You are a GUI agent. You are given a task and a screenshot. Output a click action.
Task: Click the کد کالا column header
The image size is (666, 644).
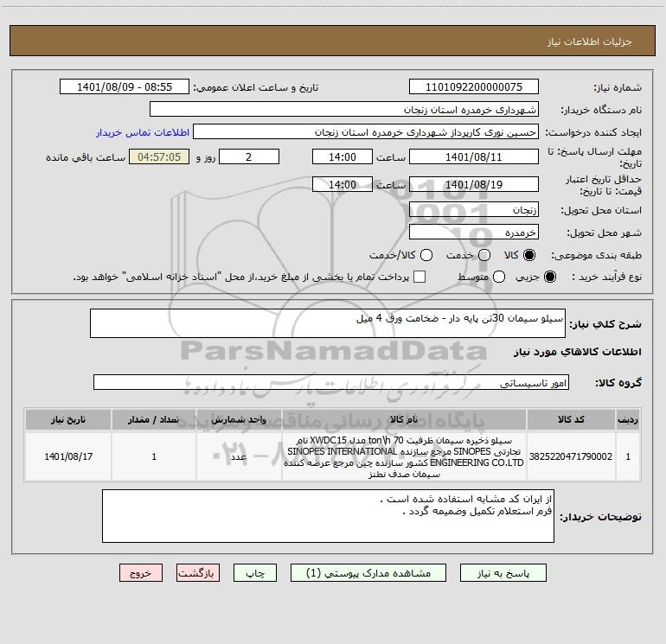pos(571,420)
